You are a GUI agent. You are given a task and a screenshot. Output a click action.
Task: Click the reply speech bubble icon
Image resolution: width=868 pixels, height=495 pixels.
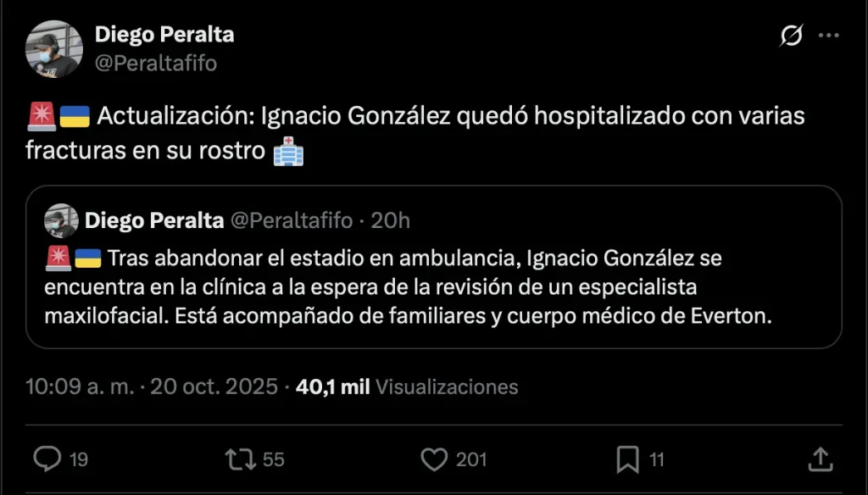pyautogui.click(x=47, y=459)
